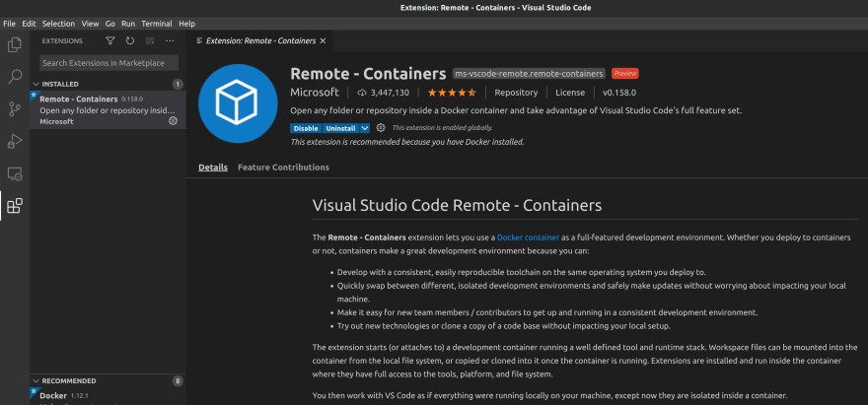The image size is (868, 405).
Task: Click the ms-vscode-remote.remote-containers identifier
Action: pos(530,74)
